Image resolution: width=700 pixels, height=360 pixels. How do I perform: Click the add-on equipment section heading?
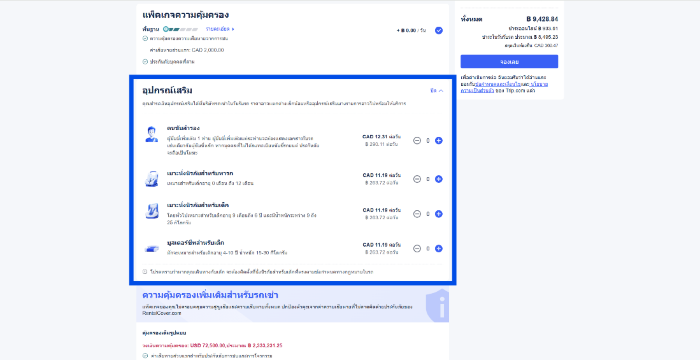click(167, 90)
